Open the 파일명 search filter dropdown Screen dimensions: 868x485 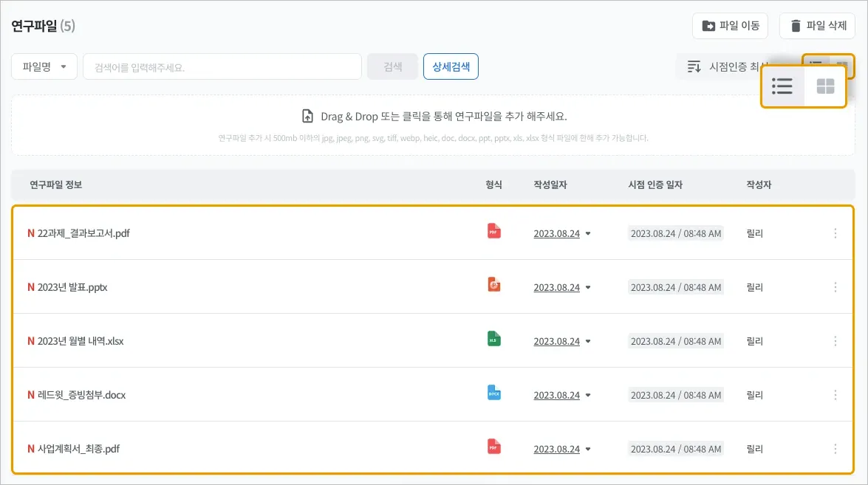44,67
